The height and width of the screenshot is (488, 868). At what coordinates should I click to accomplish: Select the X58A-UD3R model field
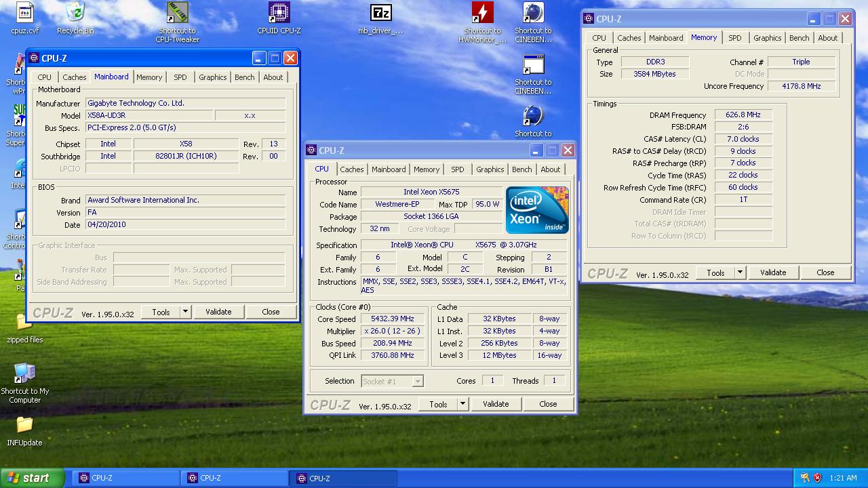pyautogui.click(x=149, y=116)
